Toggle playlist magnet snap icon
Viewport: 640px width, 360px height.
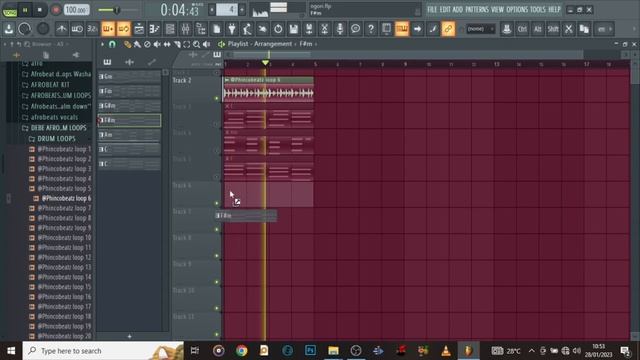pos(112,44)
